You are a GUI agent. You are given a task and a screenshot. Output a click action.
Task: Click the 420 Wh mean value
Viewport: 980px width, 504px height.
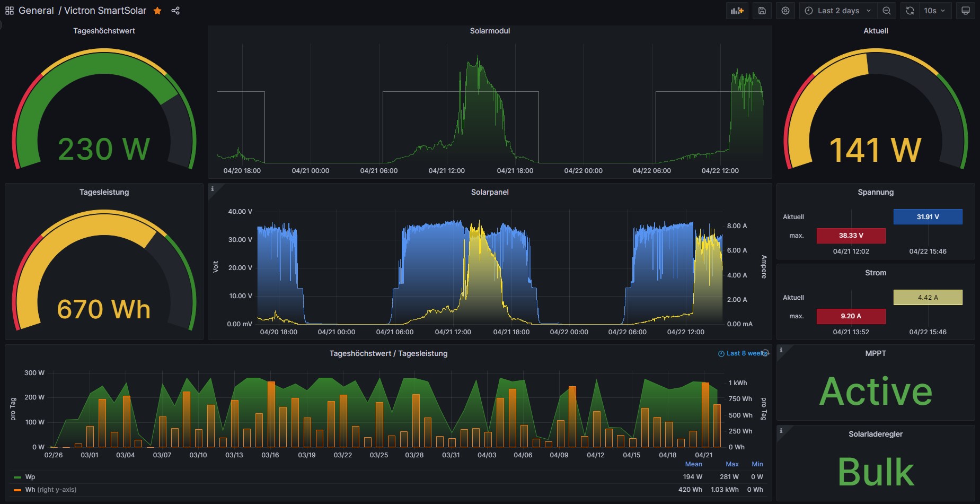coord(690,490)
